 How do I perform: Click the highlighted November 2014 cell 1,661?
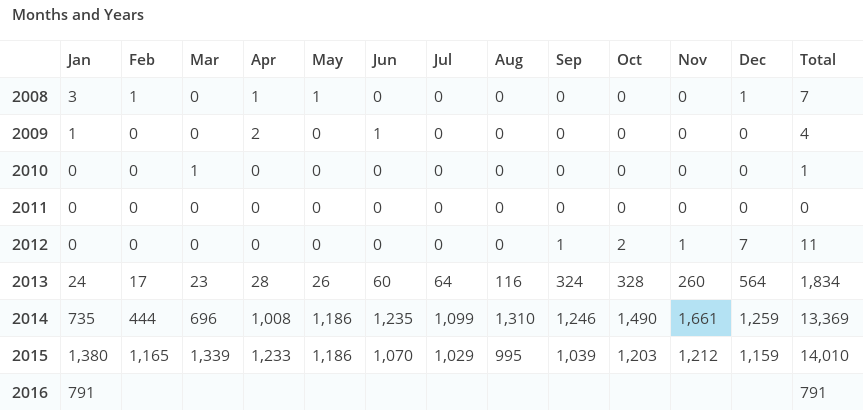700,318
